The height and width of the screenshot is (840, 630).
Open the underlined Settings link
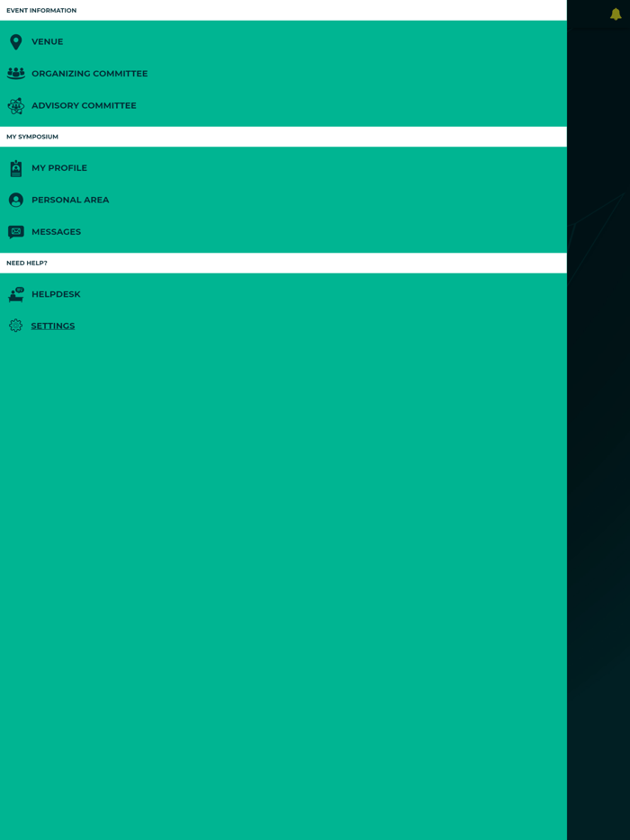click(x=52, y=326)
